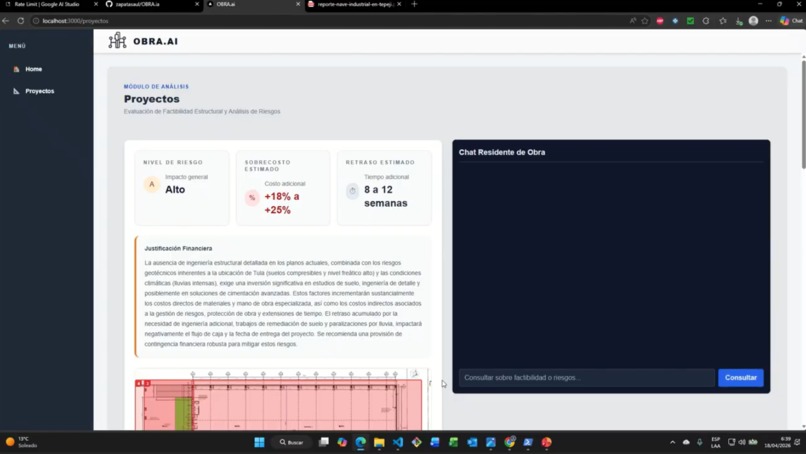806x454 pixels.
Task: Show hidden system tray icons
Action: (672, 442)
